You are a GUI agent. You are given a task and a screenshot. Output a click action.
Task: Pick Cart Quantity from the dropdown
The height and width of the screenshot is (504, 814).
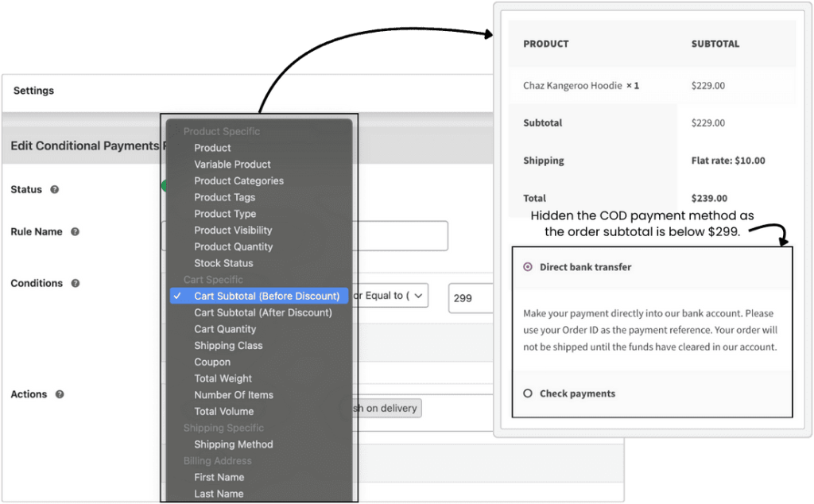click(225, 329)
